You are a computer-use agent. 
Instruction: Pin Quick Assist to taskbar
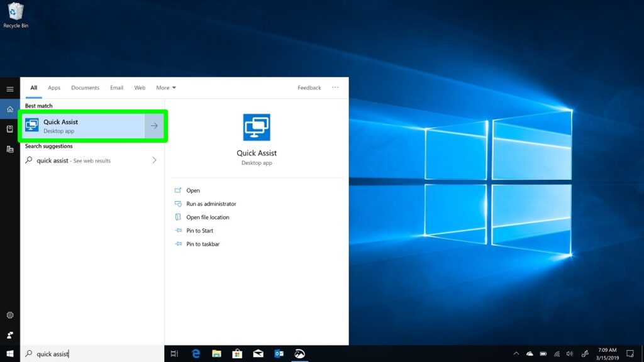pyautogui.click(x=203, y=244)
